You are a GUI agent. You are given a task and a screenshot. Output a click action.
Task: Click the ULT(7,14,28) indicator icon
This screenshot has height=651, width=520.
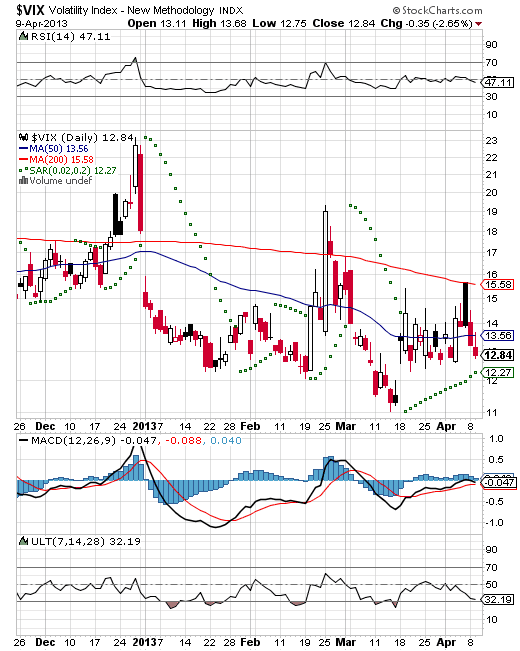pyautogui.click(x=24, y=541)
